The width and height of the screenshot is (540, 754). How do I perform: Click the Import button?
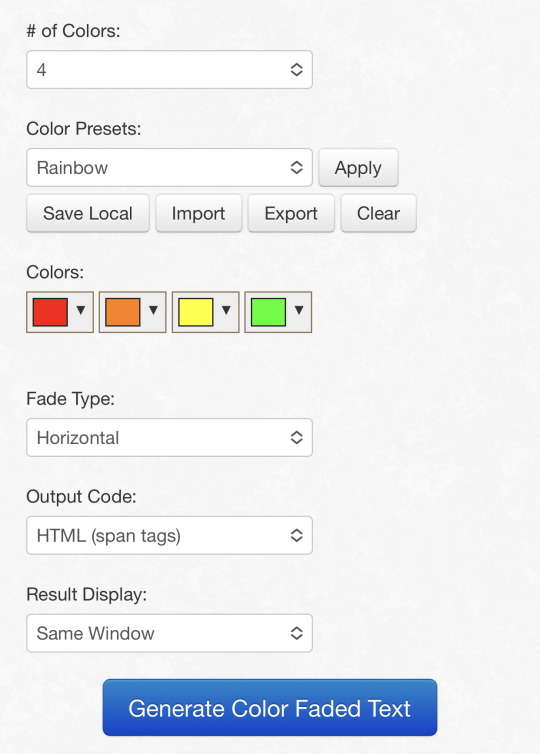tap(198, 213)
